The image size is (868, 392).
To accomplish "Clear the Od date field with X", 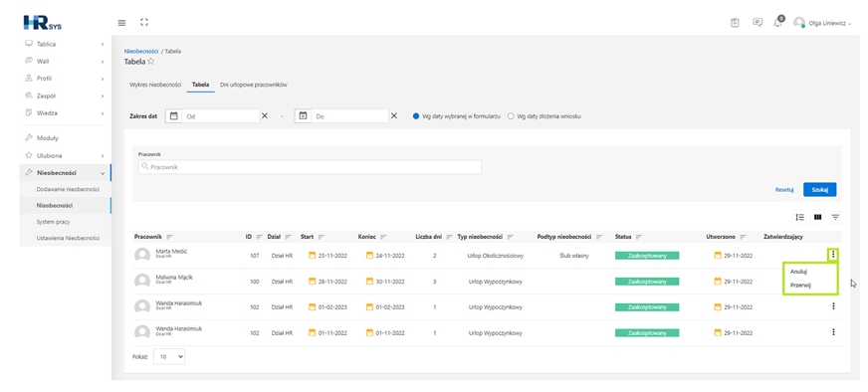I will [x=265, y=116].
